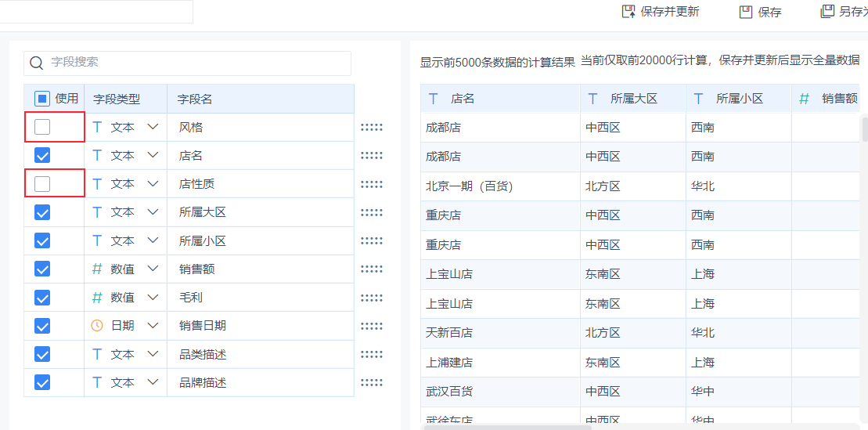Click the text icon for 风格 field

(97, 128)
